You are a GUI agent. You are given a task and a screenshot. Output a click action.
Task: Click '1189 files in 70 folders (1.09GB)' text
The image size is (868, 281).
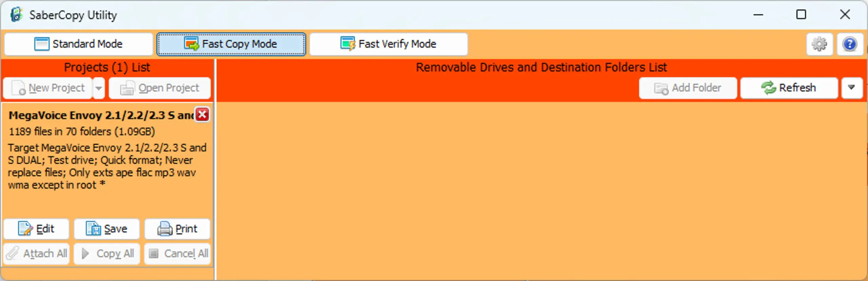coord(82,131)
